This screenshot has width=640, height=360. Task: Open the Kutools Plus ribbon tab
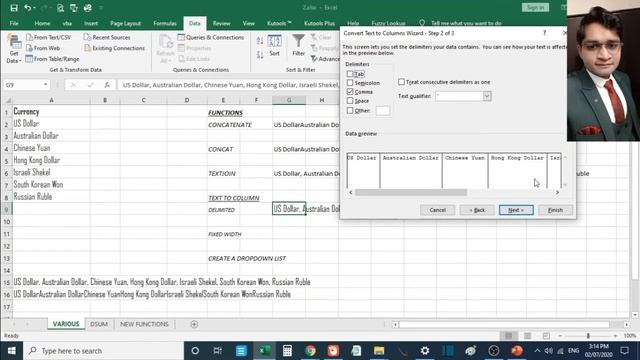pos(319,23)
